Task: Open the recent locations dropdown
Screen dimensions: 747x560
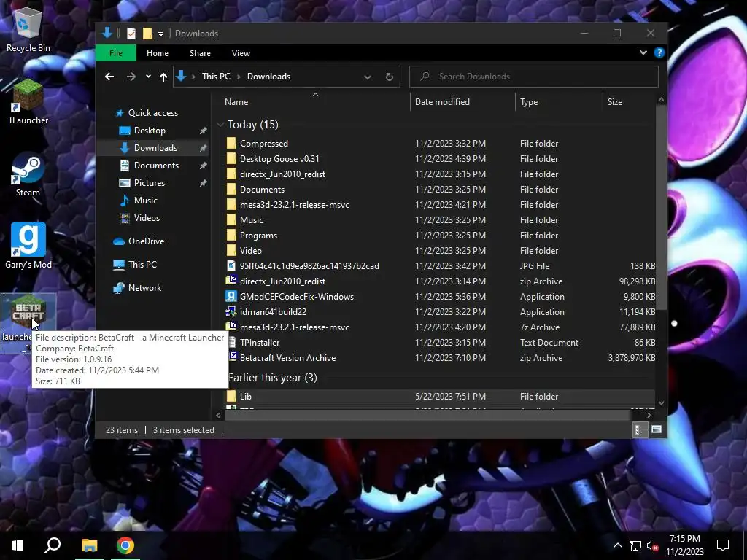Action: tap(148, 77)
